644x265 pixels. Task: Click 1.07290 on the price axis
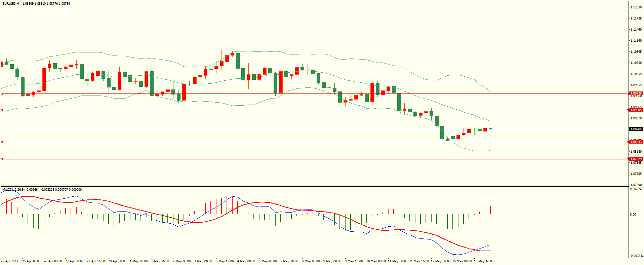(636, 185)
